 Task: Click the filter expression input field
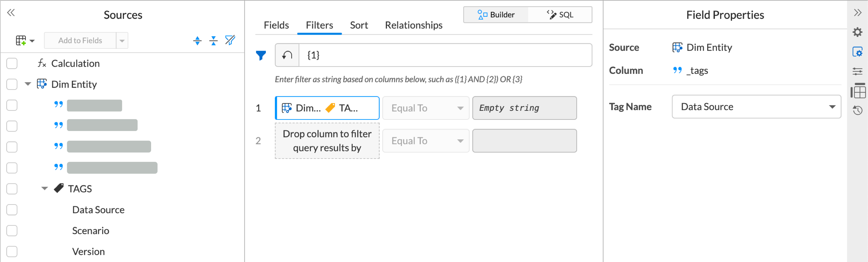click(445, 55)
